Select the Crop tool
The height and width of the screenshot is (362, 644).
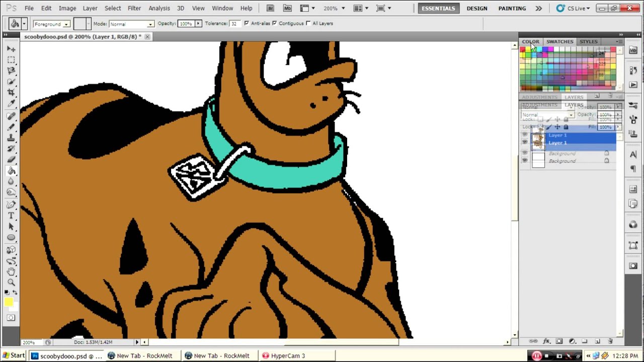[11, 93]
